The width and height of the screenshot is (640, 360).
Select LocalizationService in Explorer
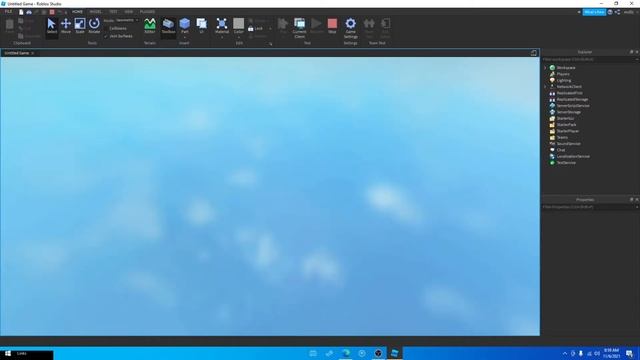[573, 156]
